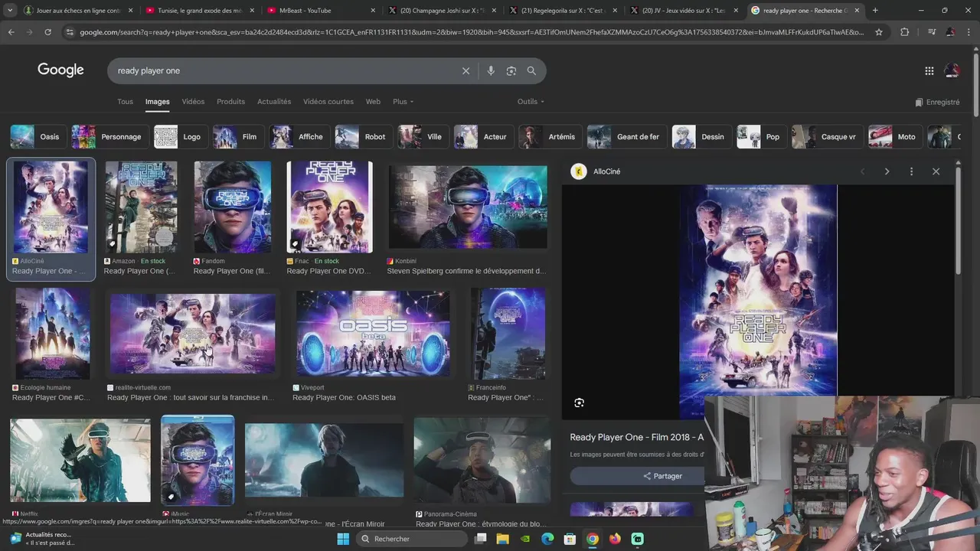Switch to the Produits tab
The width and height of the screenshot is (980, 551).
[230, 102]
